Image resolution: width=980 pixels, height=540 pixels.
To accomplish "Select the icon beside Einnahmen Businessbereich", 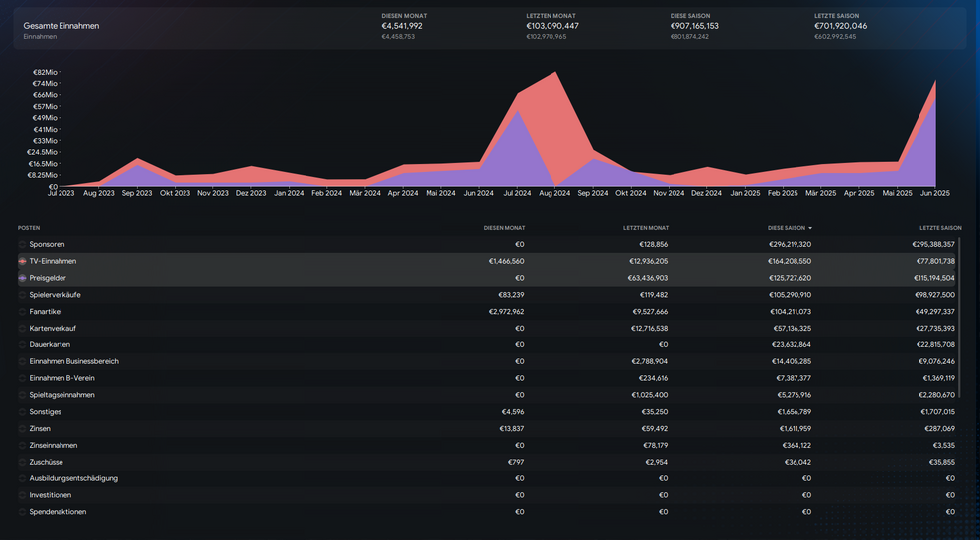I will point(22,361).
